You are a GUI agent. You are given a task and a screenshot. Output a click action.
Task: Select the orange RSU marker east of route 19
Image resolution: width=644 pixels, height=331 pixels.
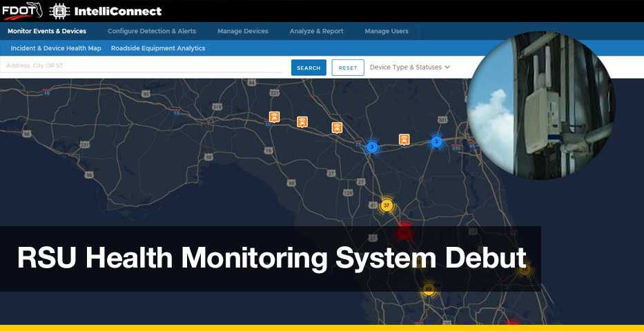point(302,122)
